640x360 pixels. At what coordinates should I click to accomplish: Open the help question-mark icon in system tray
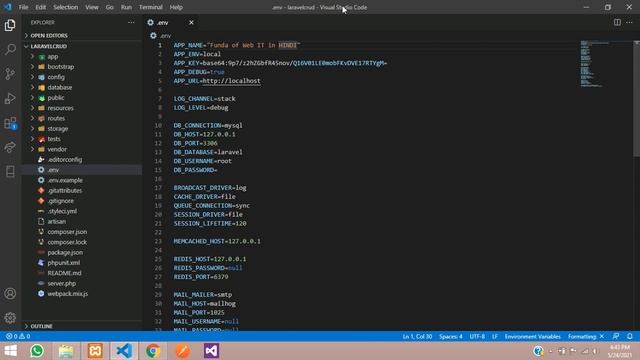coord(538,351)
